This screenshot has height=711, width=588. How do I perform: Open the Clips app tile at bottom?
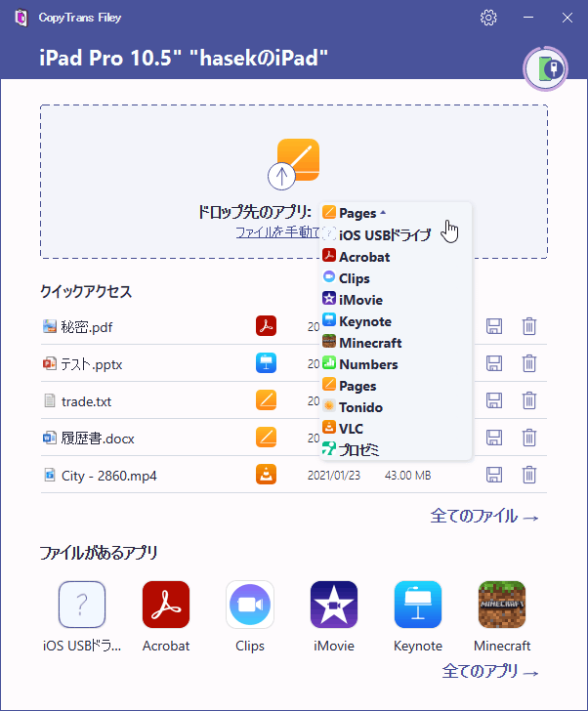coord(250,616)
